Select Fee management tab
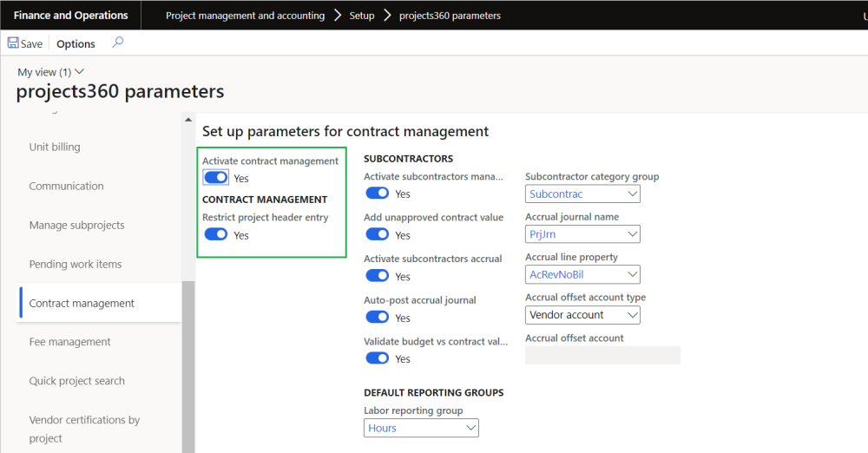 (70, 342)
